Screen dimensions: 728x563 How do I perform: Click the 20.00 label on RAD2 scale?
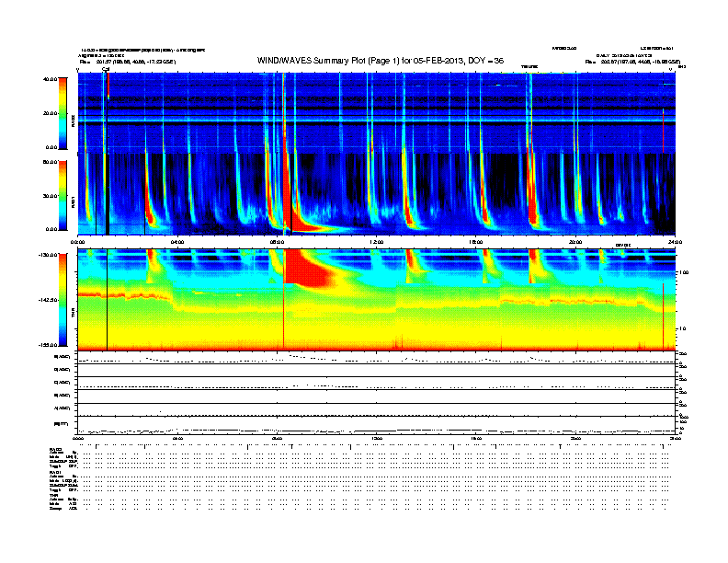(50, 113)
